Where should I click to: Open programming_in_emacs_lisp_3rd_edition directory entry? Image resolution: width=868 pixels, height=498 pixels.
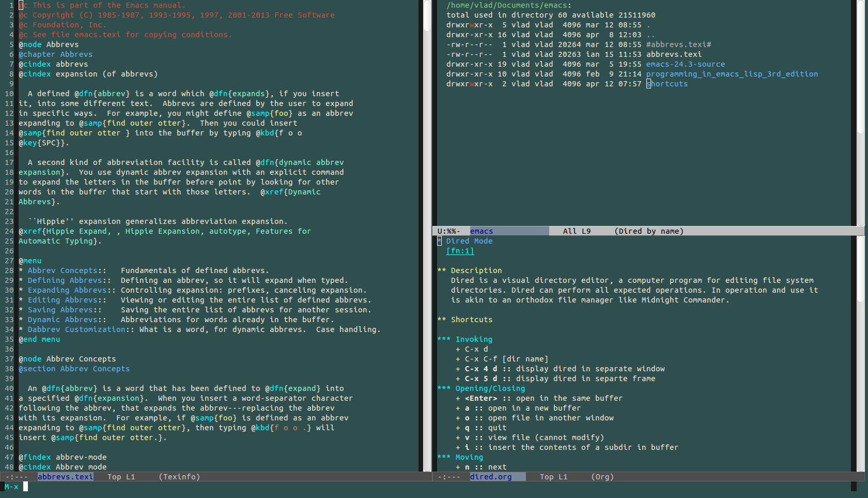click(x=732, y=74)
